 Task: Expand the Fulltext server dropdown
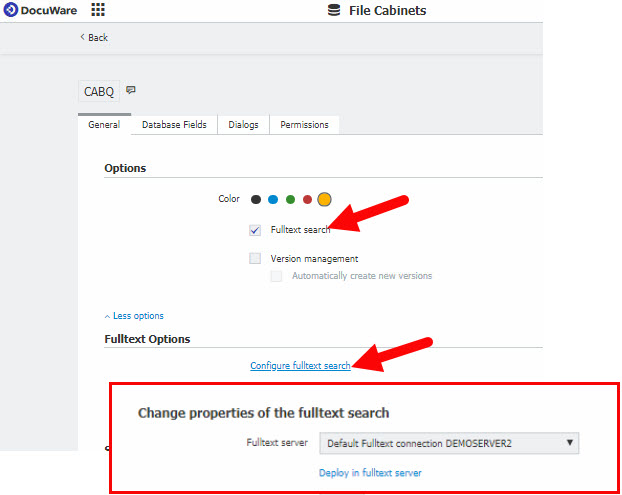[x=448, y=443]
